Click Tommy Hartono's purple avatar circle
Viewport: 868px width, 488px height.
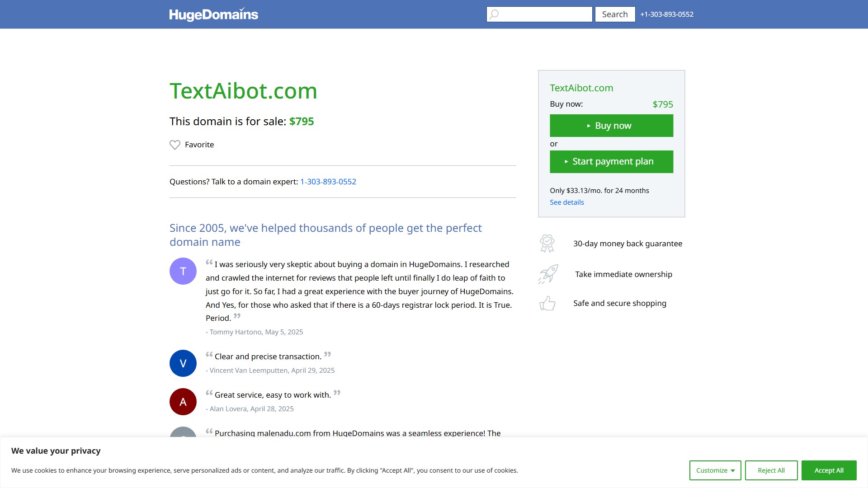tap(183, 271)
